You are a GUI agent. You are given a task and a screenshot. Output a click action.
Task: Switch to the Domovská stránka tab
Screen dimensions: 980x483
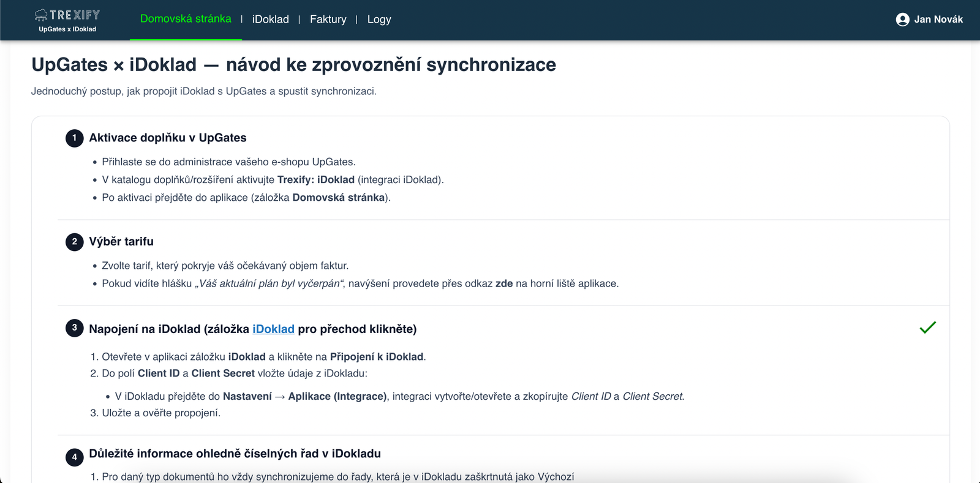pyautogui.click(x=186, y=19)
